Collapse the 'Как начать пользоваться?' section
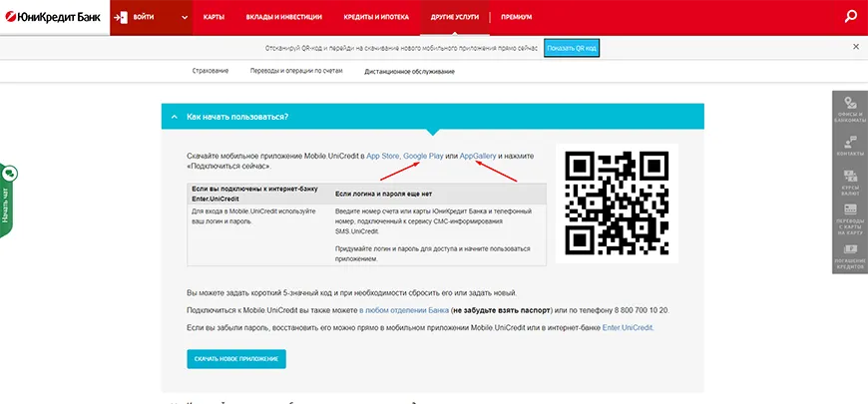Image resolution: width=868 pixels, height=404 pixels. pyautogui.click(x=175, y=117)
